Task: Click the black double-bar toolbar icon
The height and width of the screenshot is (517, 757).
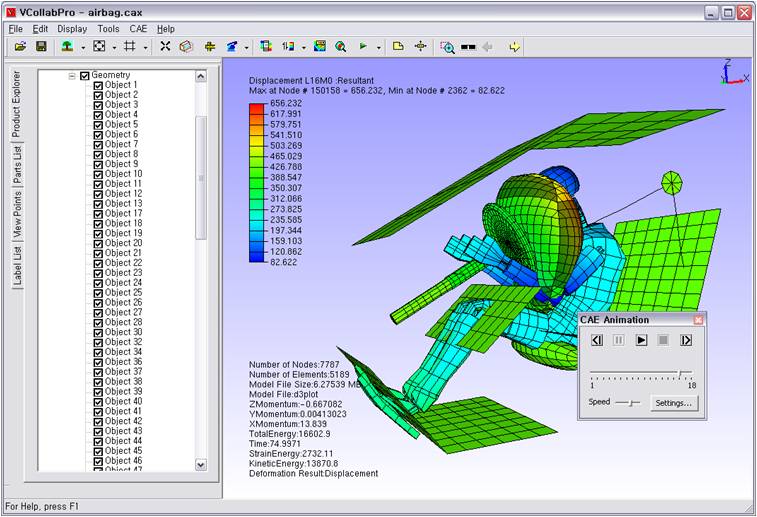Action: 468,47
